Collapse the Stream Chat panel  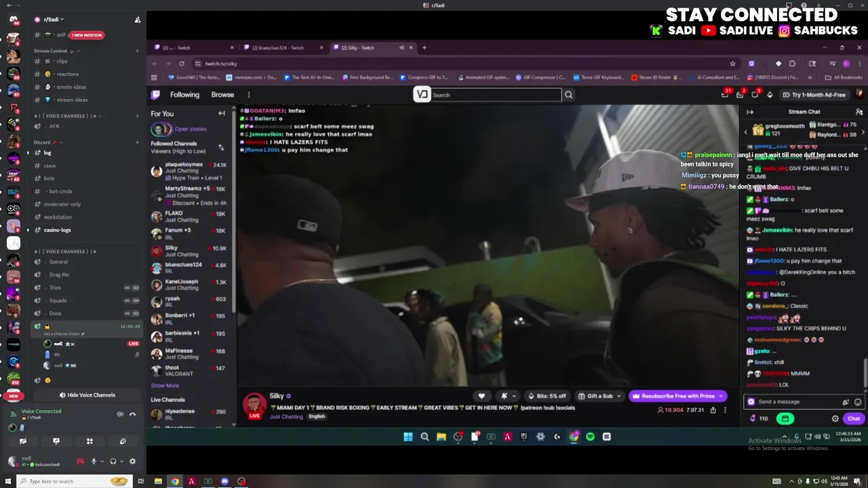click(x=749, y=112)
